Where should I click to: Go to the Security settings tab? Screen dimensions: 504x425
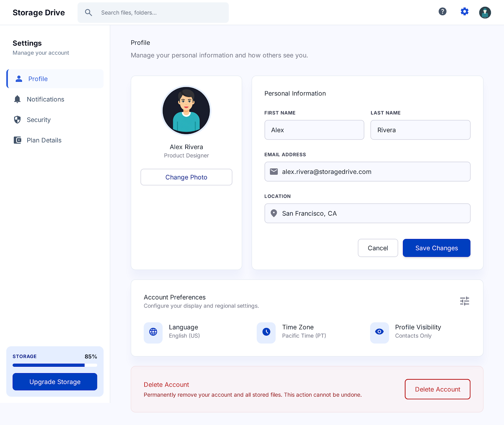(55, 120)
